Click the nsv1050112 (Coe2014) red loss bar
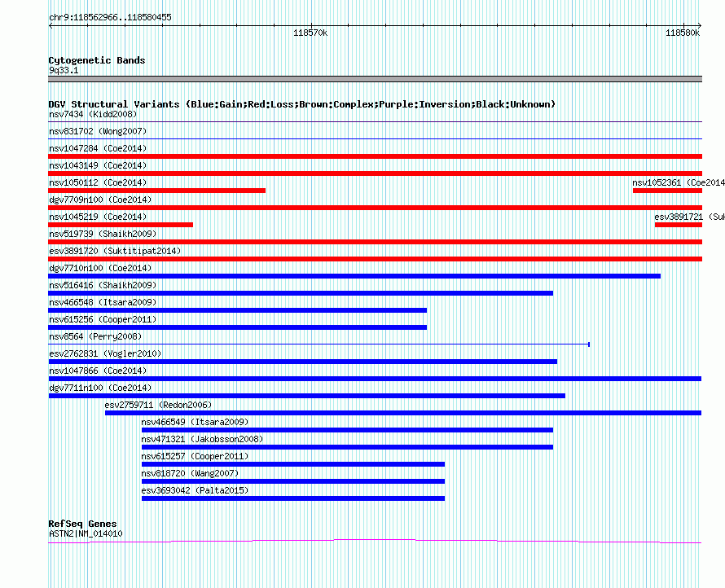Image resolution: width=725 pixels, height=588 pixels. point(156,191)
